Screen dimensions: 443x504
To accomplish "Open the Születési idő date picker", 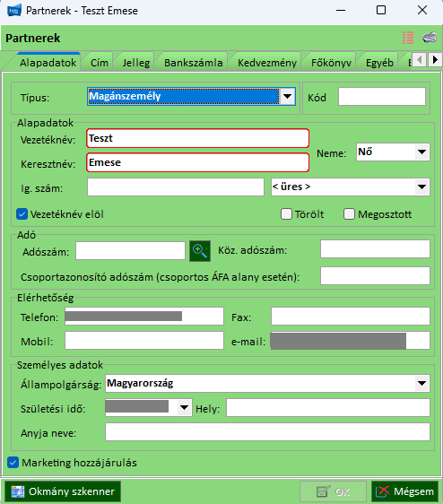I will (184, 407).
